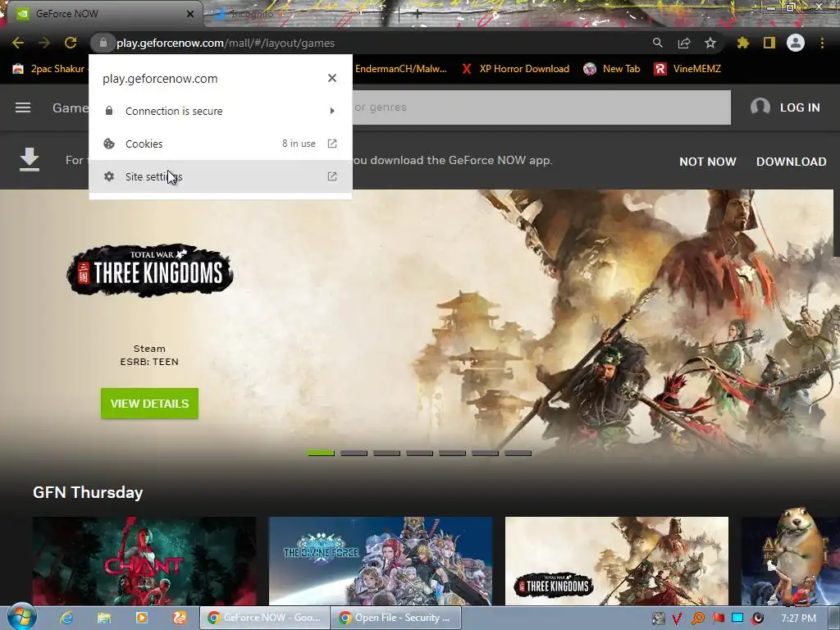The width and height of the screenshot is (840, 630).
Task: Select the last carousel indicator
Action: (x=518, y=453)
